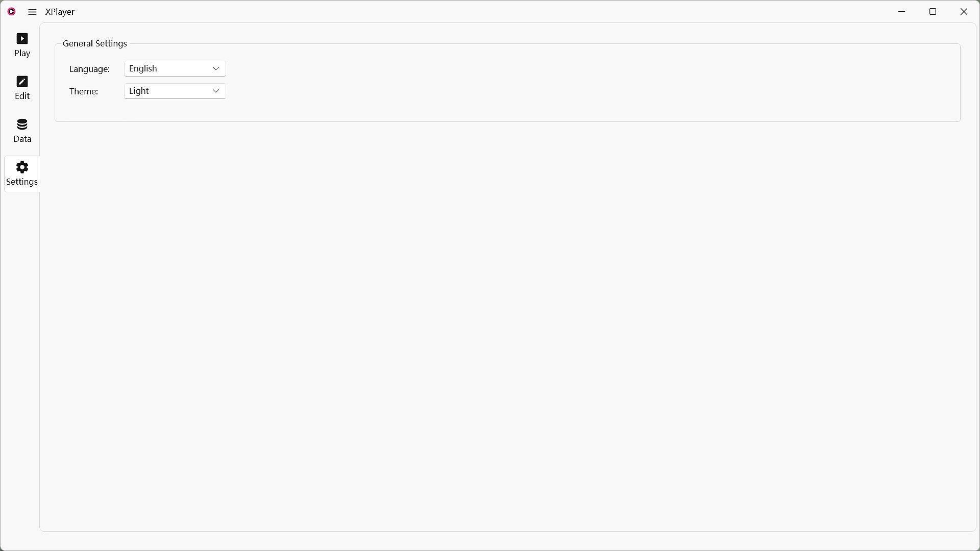
Task: Click the "Language:" field label
Action: point(89,69)
